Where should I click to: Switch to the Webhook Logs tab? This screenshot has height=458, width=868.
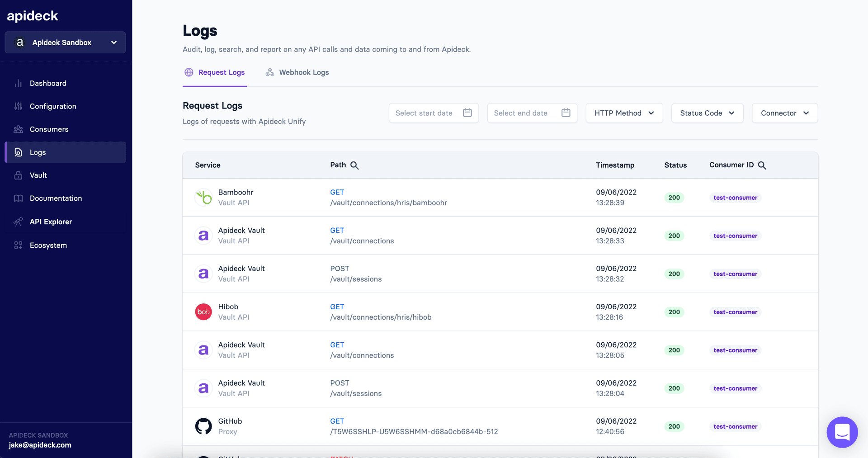[297, 72]
